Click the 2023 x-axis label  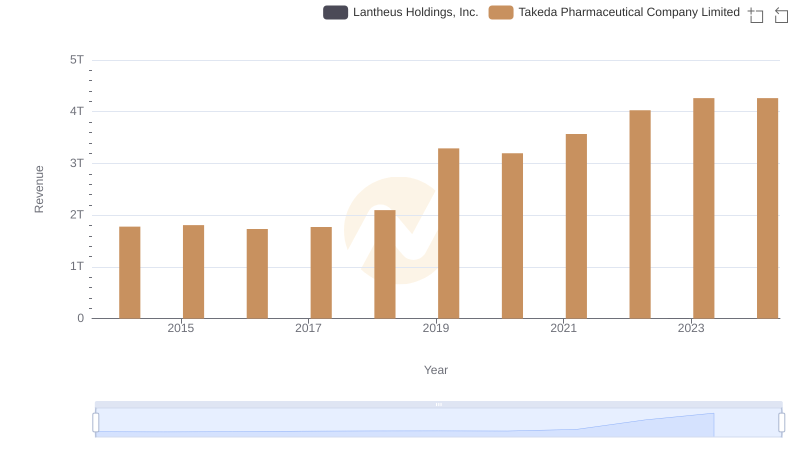691,328
